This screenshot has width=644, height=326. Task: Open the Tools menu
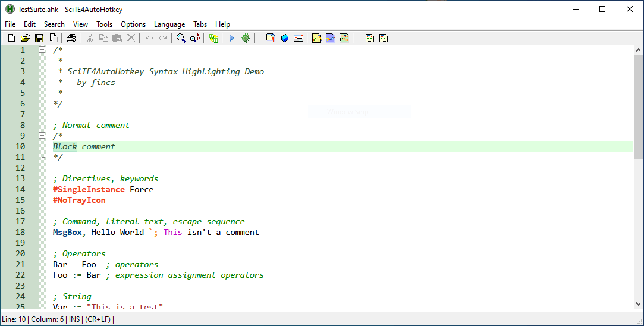[x=104, y=24]
